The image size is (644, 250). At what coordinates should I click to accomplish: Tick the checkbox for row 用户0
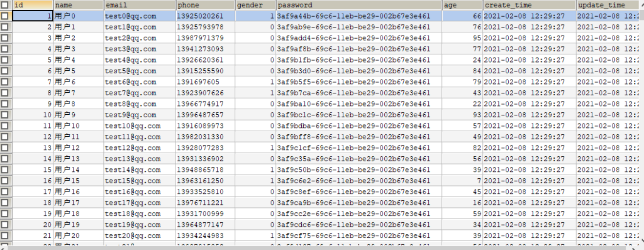(5, 16)
